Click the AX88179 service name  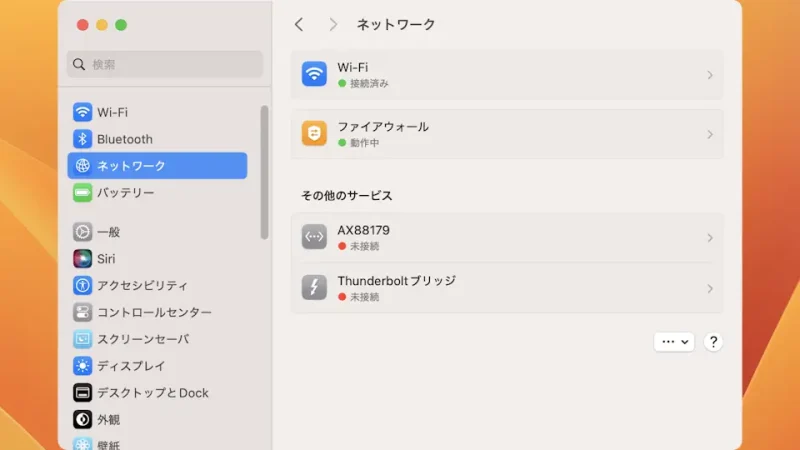pos(363,230)
